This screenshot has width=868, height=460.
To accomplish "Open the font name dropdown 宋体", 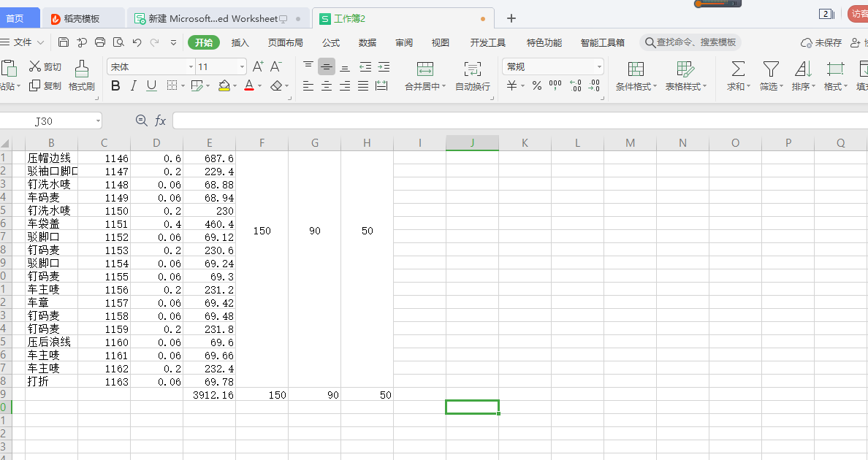I will (191, 67).
